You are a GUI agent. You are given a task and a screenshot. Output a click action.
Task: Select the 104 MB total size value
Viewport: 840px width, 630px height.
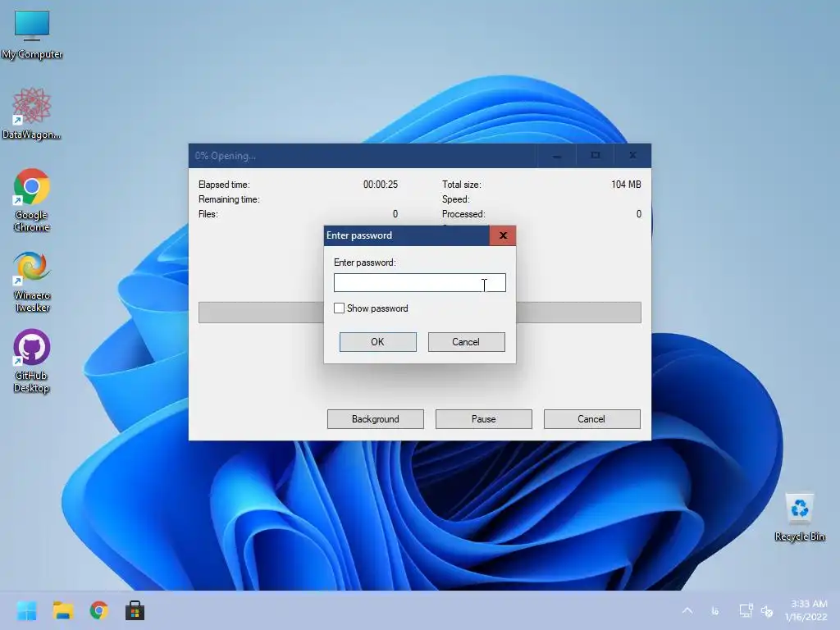click(626, 185)
